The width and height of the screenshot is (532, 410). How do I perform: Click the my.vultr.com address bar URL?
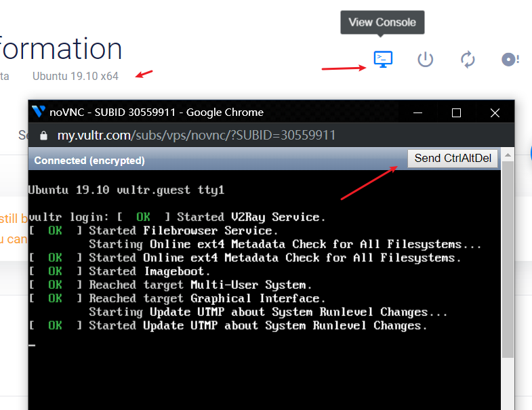(x=197, y=136)
